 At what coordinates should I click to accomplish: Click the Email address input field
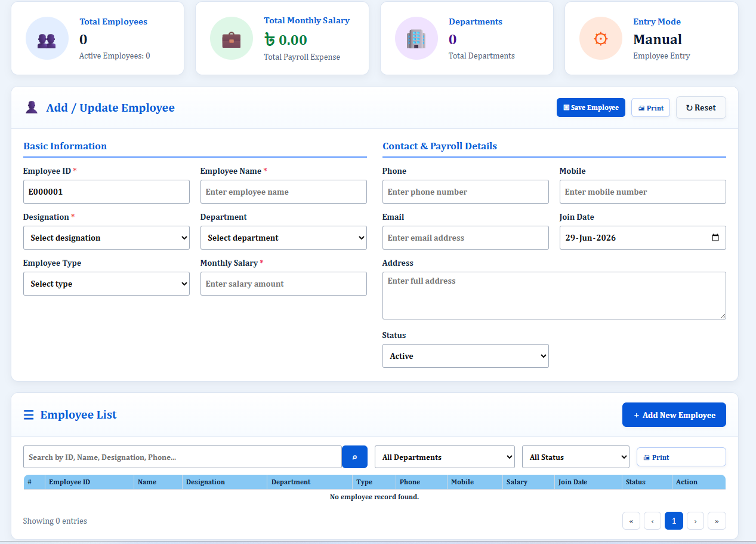tap(465, 238)
